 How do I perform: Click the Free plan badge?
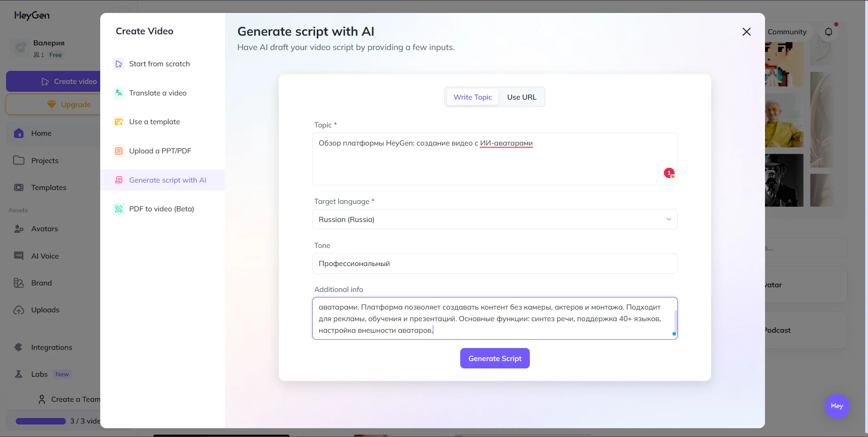tap(56, 55)
